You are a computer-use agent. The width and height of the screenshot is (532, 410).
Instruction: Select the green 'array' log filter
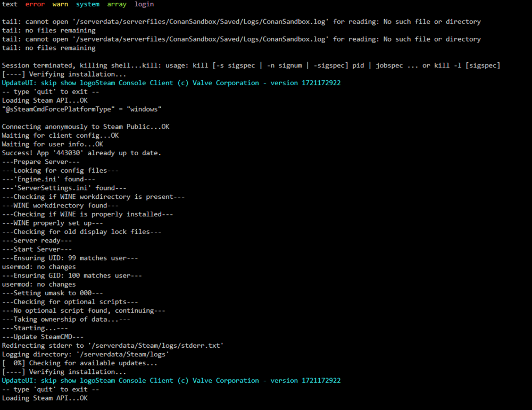click(x=117, y=4)
